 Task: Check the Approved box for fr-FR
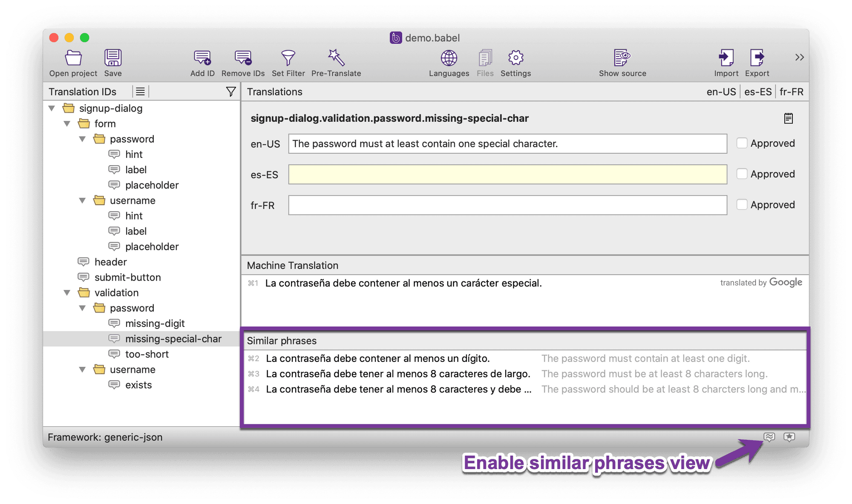pos(743,204)
